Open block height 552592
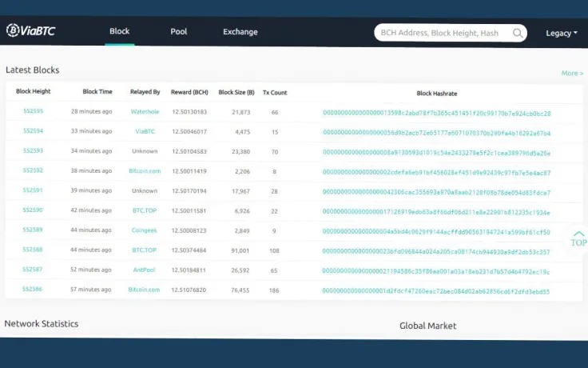The width and height of the screenshot is (588, 368). pos(33,170)
